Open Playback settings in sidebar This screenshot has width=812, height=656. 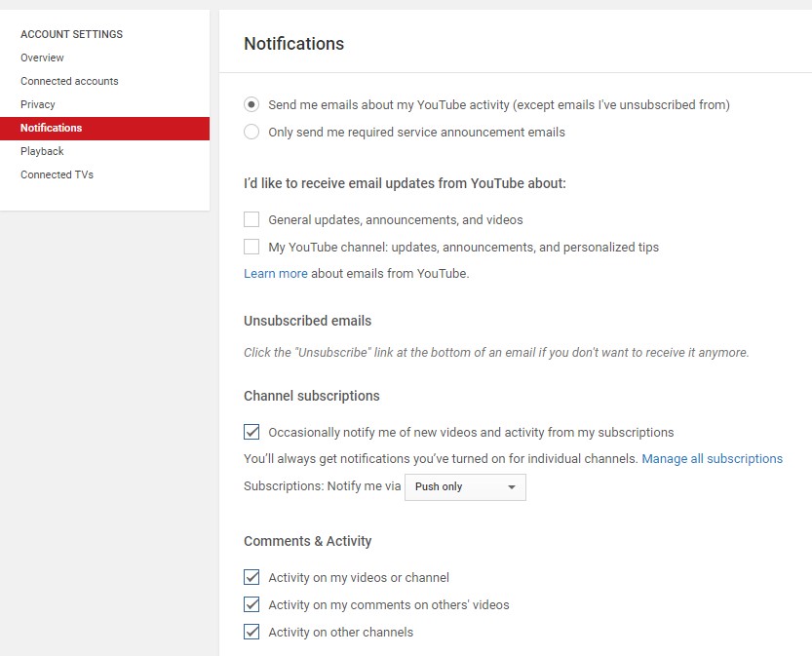click(x=42, y=151)
